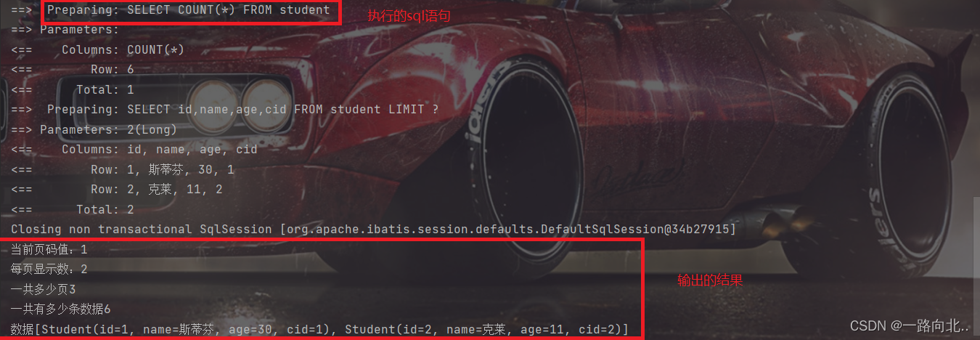Click the 当前页码值: 1 output line
The image size is (980, 340).
click(x=49, y=249)
